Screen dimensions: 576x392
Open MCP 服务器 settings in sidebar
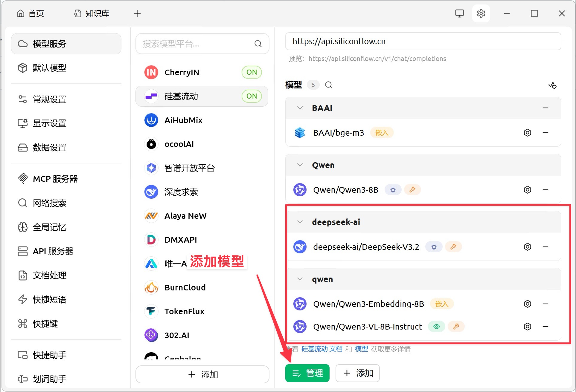tap(55, 179)
